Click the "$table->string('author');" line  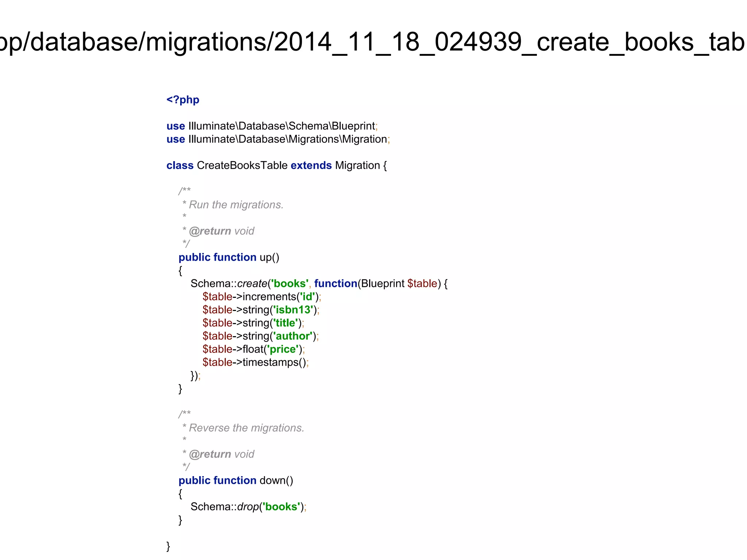coord(261,336)
